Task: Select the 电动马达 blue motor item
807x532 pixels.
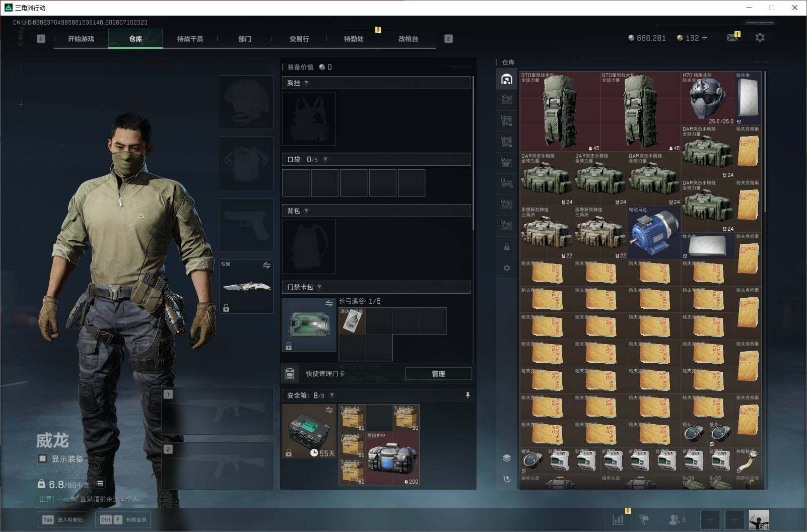Action: [x=654, y=232]
